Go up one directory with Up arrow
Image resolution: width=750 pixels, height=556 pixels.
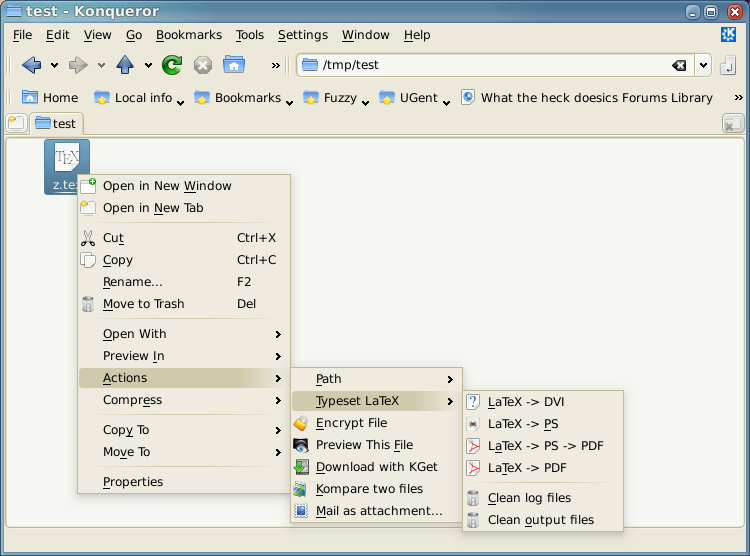tap(125, 65)
